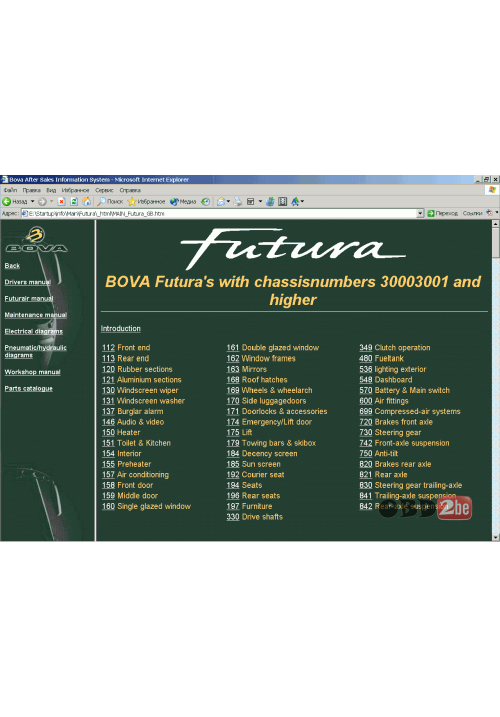Open the History clock icon
Screen dimensions: 500x717
click(x=206, y=202)
